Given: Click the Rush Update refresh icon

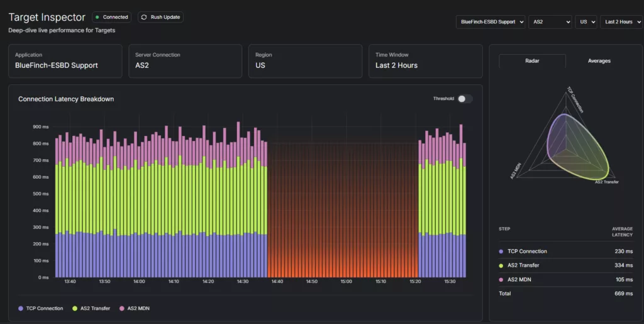Looking at the screenshot, I should (144, 17).
